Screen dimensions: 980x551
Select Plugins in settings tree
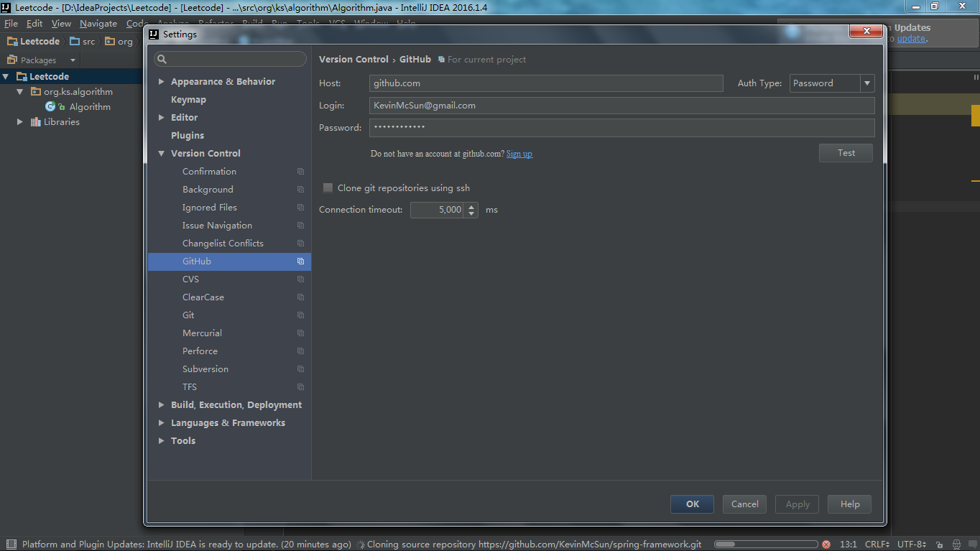188,136
